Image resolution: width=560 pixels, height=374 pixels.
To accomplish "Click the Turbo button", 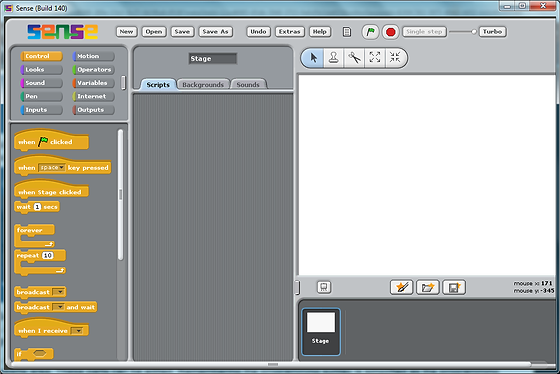I will (492, 32).
